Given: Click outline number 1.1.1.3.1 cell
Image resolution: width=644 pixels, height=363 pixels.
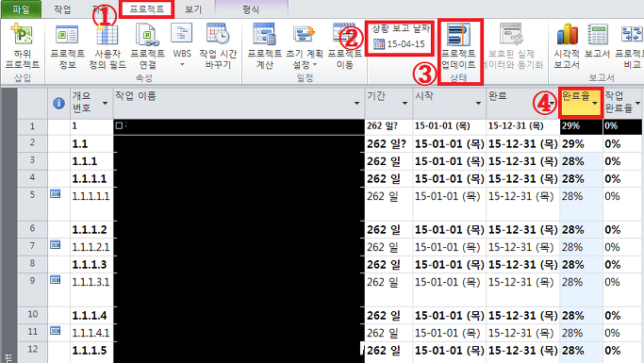Looking at the screenshot, I should tap(91, 289).
